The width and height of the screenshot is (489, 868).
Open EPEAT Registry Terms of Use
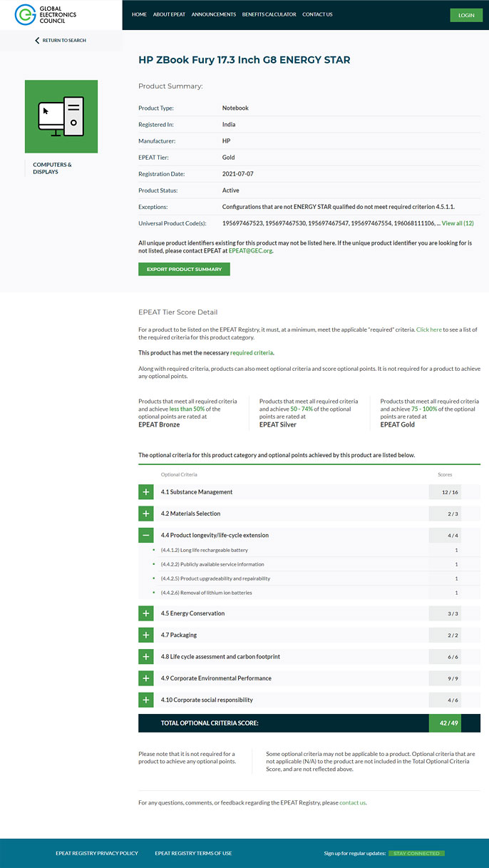193,853
